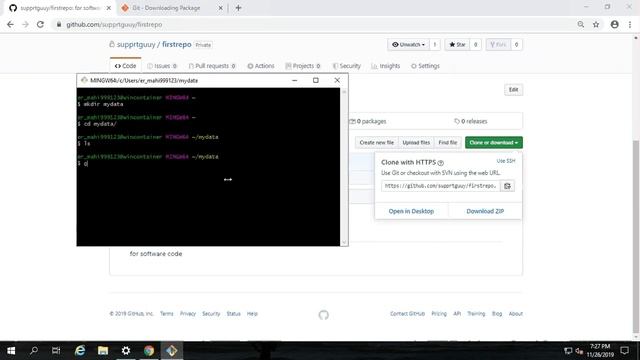Image resolution: width=640 pixels, height=360 pixels.
Task: Click the GitHub octocat logo in footer
Action: [324, 315]
